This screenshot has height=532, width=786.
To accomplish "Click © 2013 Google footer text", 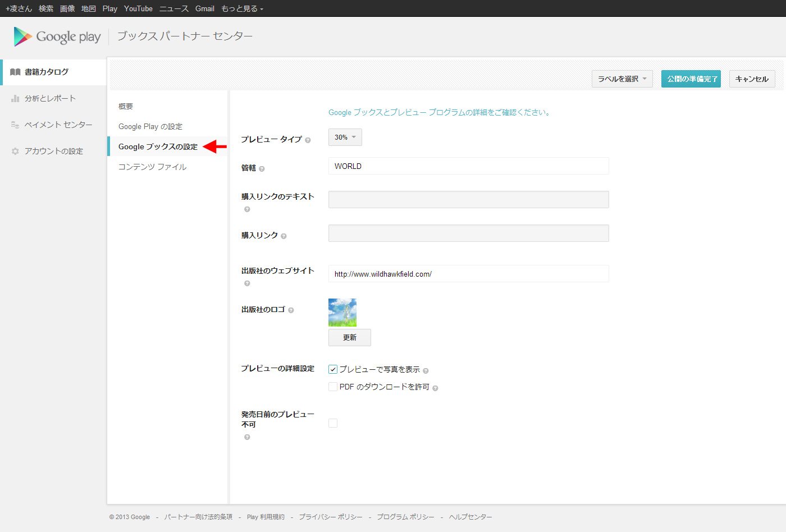I will pyautogui.click(x=130, y=517).
